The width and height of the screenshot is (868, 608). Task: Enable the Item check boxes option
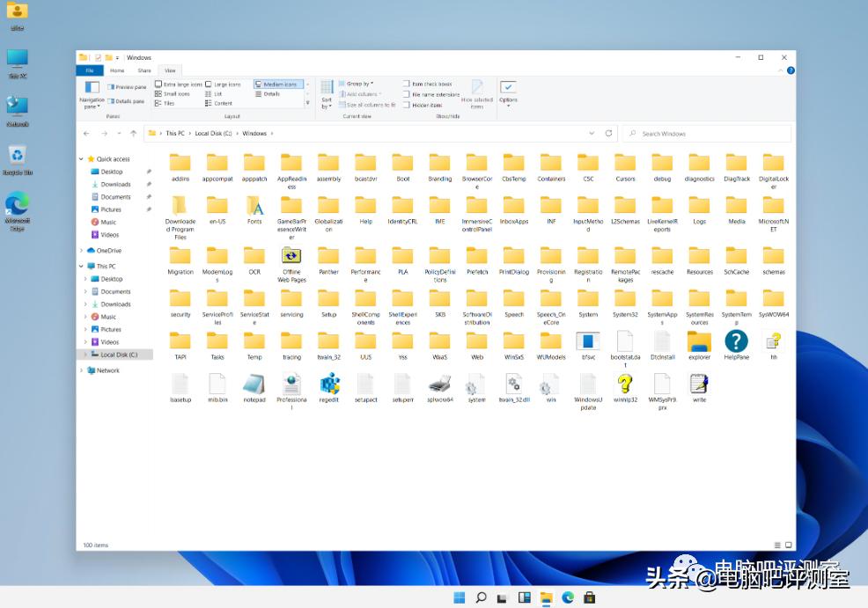tap(407, 84)
